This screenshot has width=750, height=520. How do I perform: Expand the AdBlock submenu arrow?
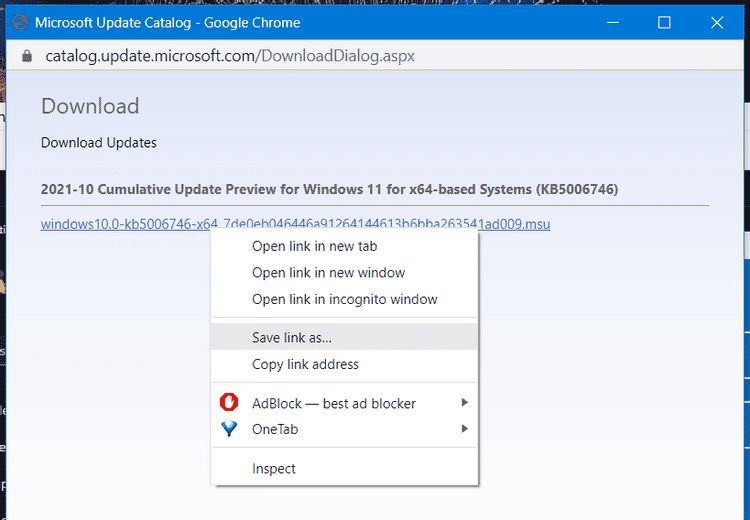pos(464,402)
